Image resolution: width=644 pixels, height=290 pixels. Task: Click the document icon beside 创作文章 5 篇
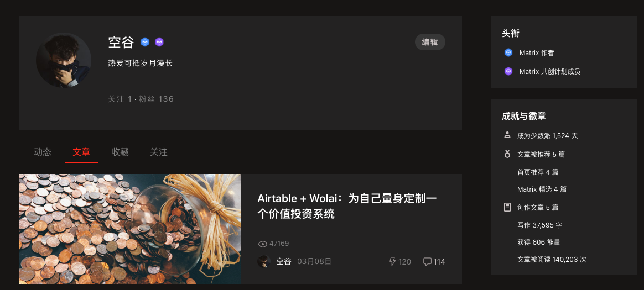pos(507,207)
